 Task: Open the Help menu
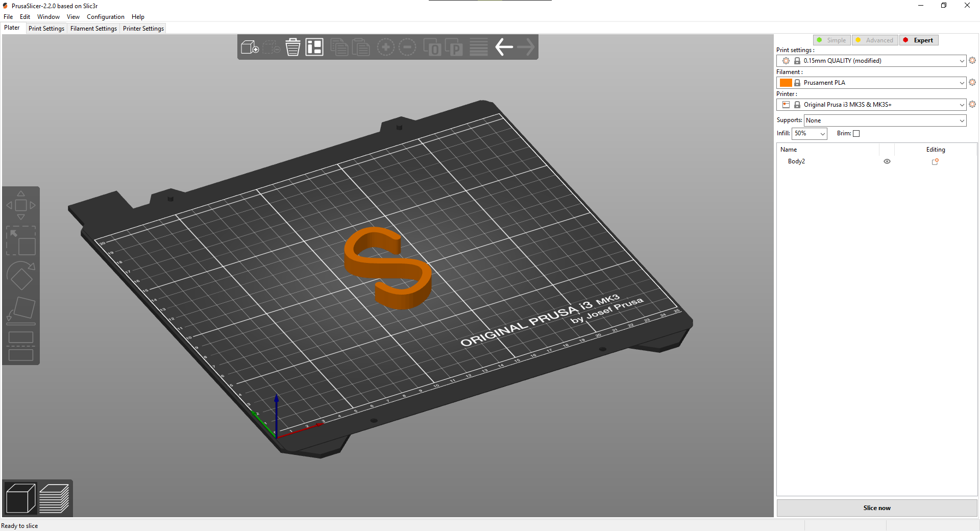click(x=138, y=17)
